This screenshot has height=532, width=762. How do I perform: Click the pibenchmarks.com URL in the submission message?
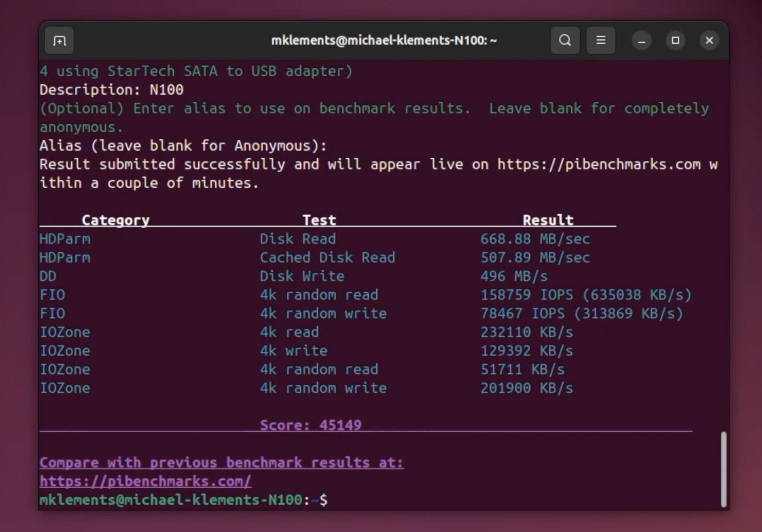click(598, 164)
